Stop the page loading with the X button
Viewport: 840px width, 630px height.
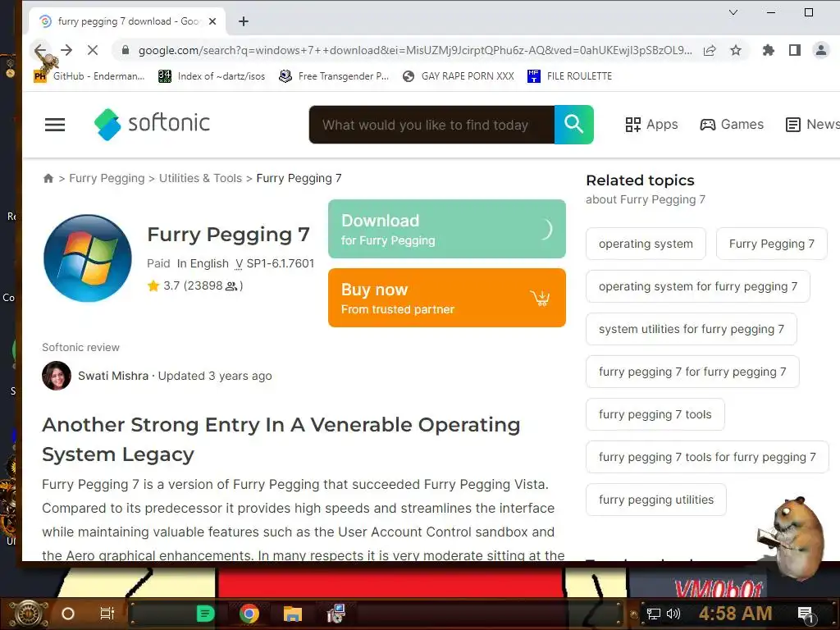click(x=93, y=50)
